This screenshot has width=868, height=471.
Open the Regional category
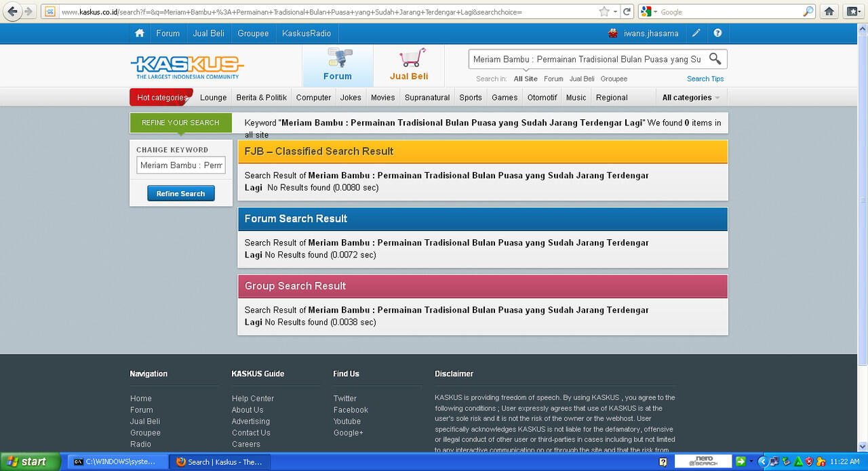click(x=612, y=98)
